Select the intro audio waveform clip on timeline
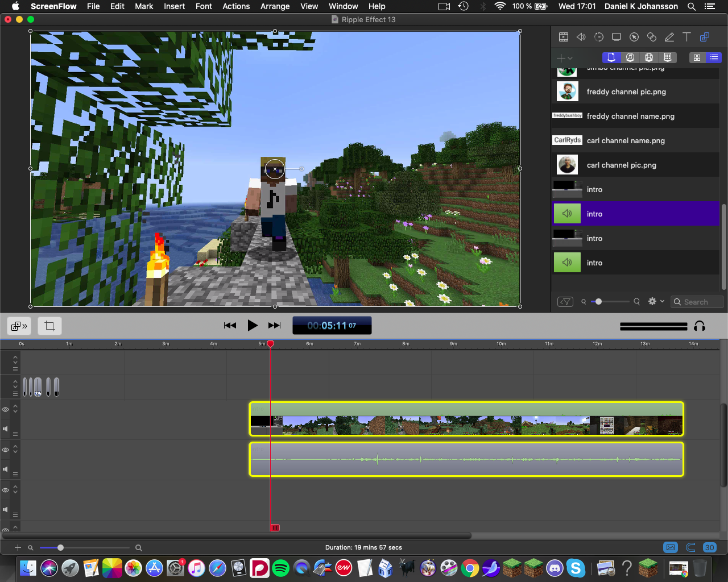Screen dimensions: 728x582 click(466, 459)
